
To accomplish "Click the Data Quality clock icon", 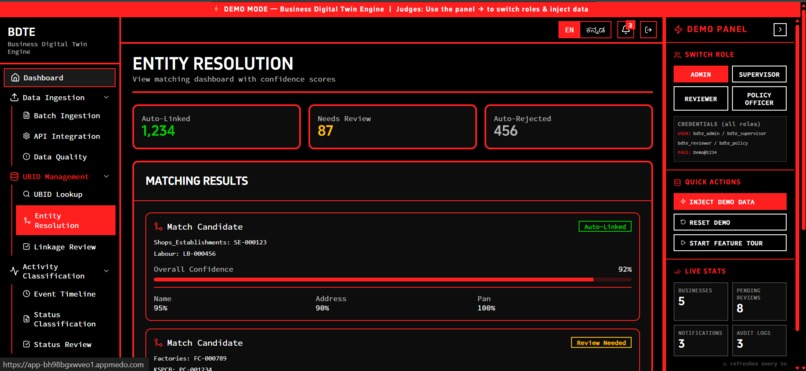I will point(26,157).
